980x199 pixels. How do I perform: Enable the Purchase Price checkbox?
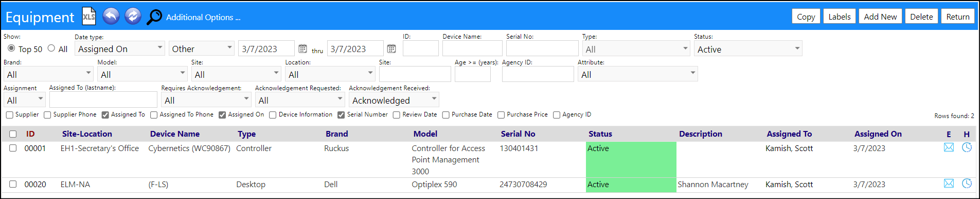(501, 115)
